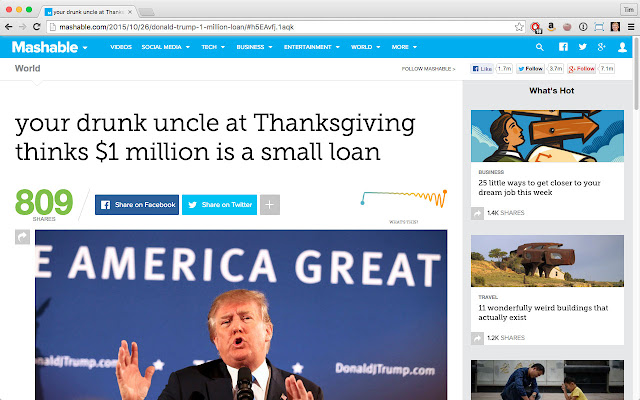Viewport: 640px width, 400px height.
Task: Bookmark the page with the star icon
Action: [519, 27]
